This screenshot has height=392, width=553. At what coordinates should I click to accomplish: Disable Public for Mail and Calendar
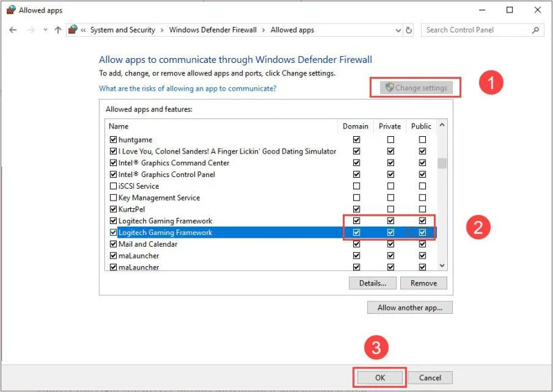pos(422,244)
